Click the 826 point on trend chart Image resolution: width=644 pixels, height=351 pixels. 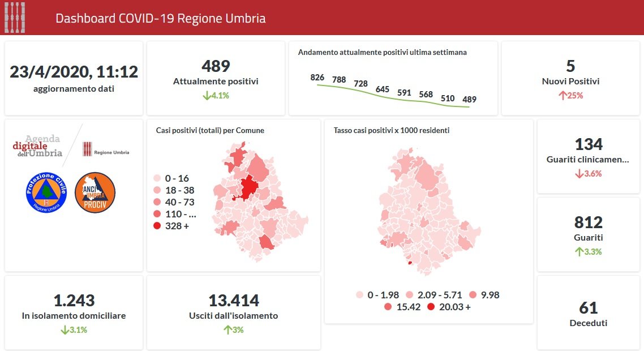tap(317, 84)
